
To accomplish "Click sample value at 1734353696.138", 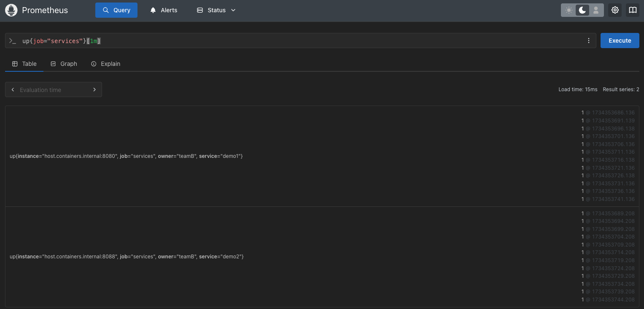I will (x=608, y=129).
